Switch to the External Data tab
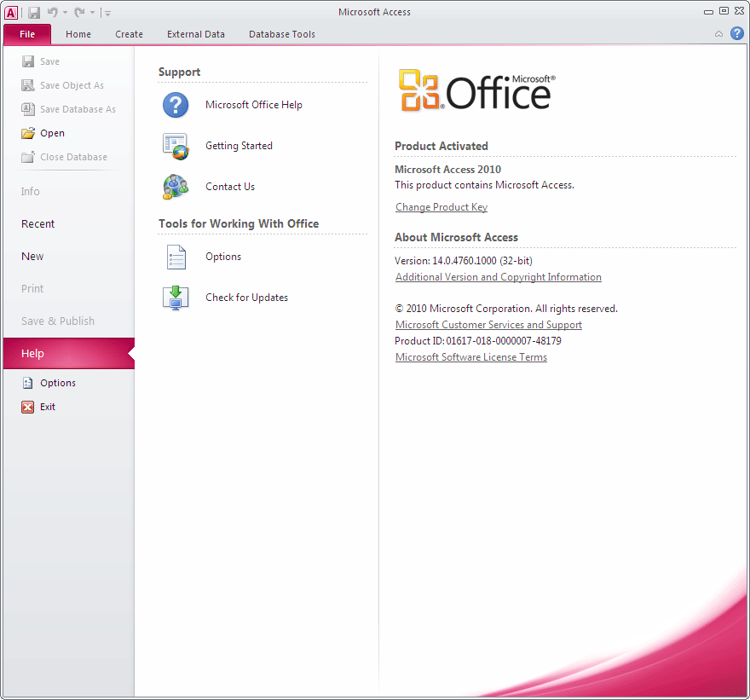Image resolution: width=750 pixels, height=700 pixels. click(x=196, y=34)
